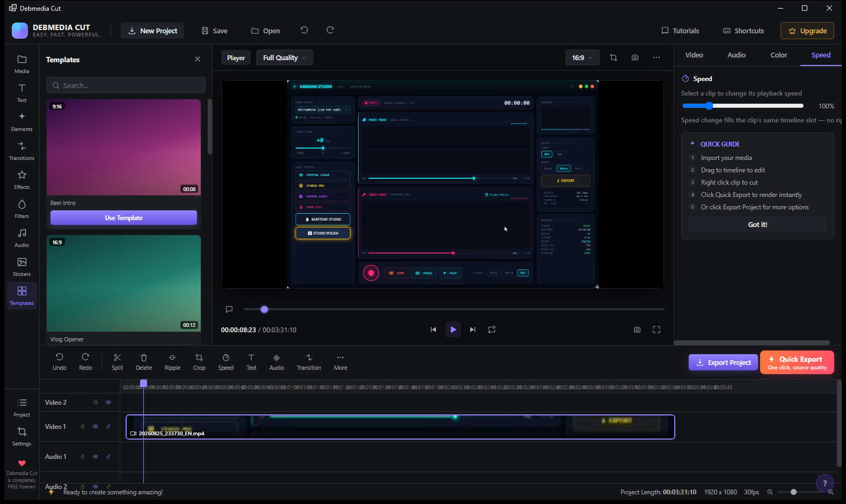Open the Full Quality dropdown
The image size is (846, 504).
click(285, 57)
